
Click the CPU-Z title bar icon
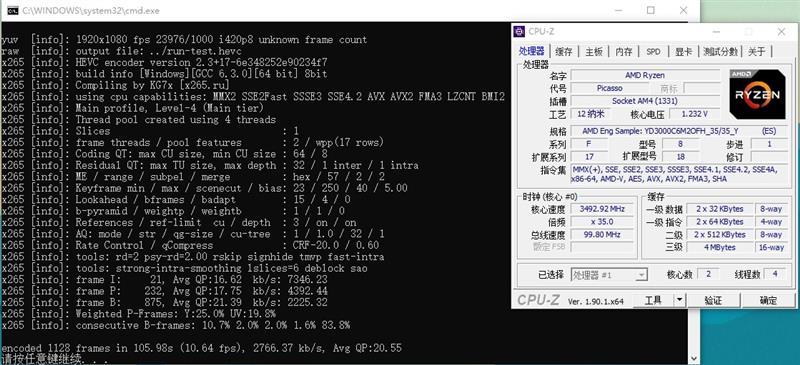(x=519, y=32)
